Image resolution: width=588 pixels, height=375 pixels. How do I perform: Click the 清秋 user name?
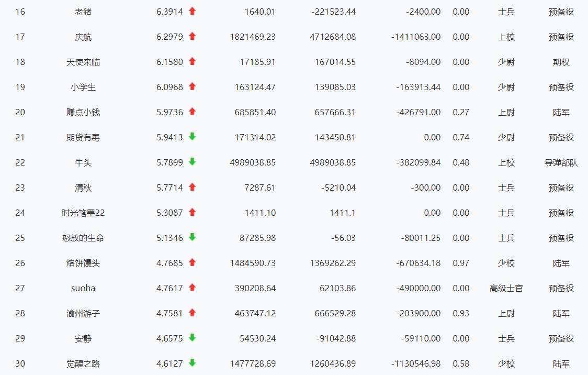click(83, 187)
